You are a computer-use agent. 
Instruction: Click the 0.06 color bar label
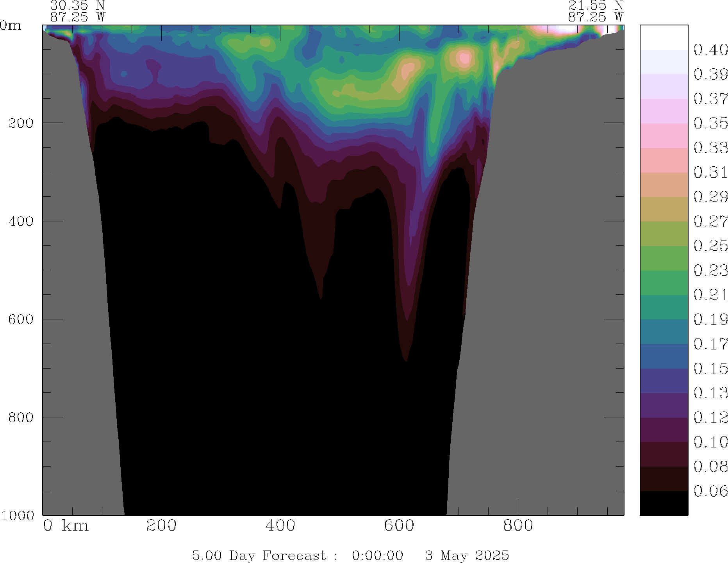(710, 491)
